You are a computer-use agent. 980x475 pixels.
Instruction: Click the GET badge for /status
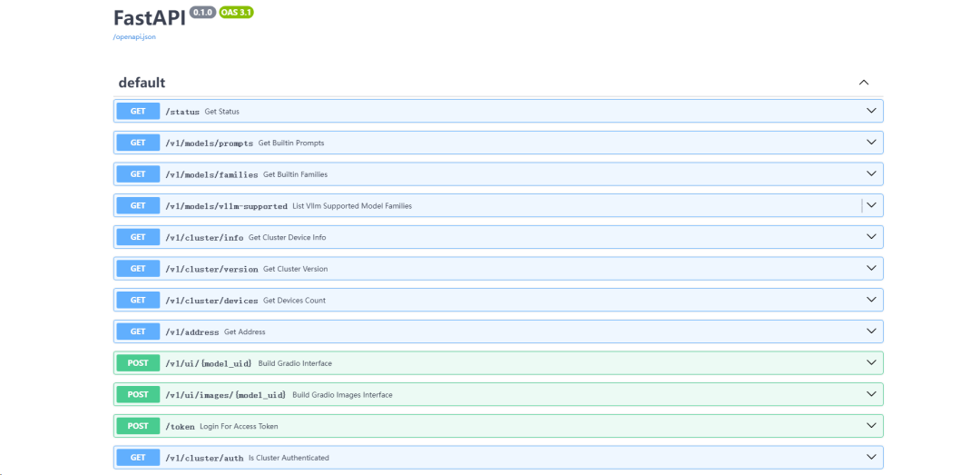click(138, 112)
